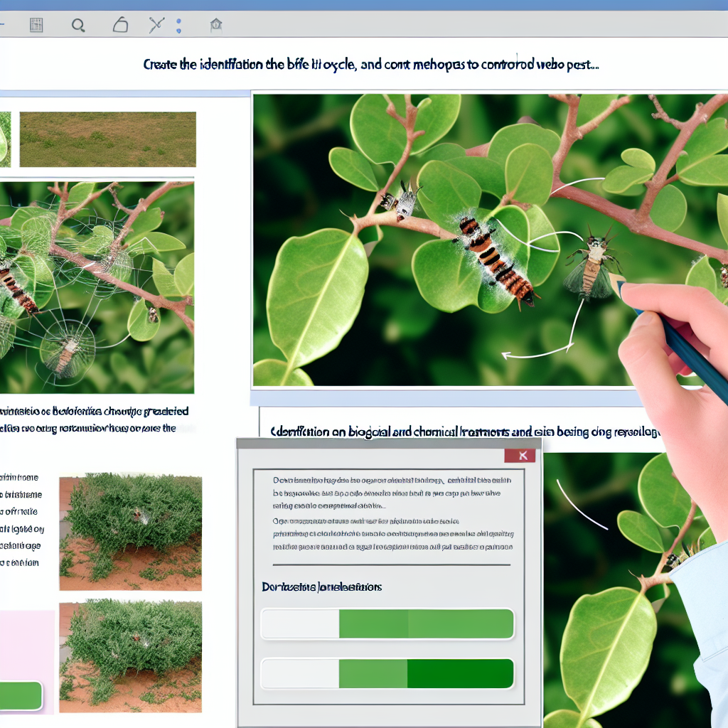
Task: Click the label above the green bars
Action: [322, 587]
